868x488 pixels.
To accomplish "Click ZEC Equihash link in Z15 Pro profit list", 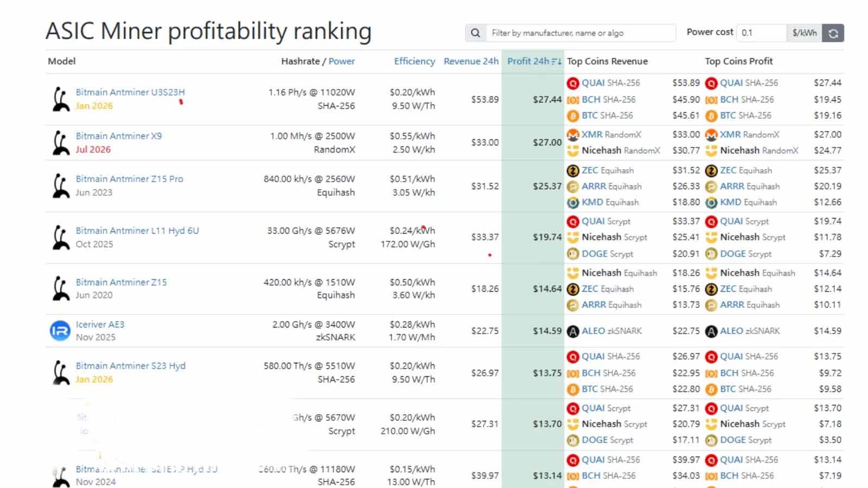I will click(x=746, y=170).
